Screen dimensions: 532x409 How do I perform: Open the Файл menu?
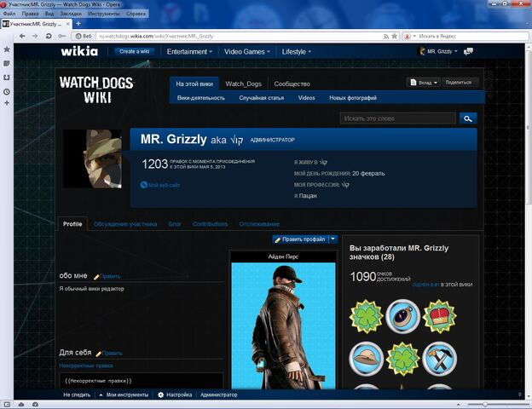(x=9, y=14)
